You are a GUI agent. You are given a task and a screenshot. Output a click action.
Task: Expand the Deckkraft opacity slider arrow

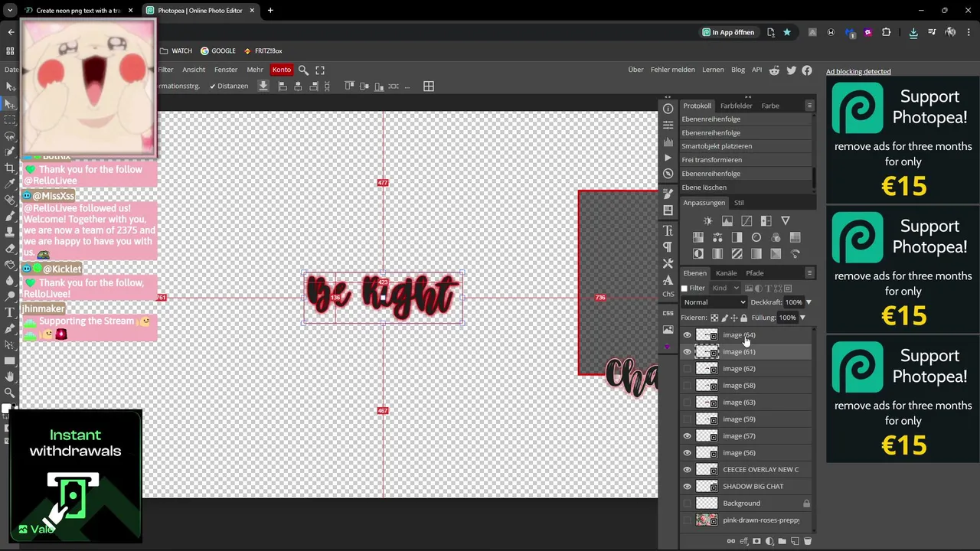808,302
